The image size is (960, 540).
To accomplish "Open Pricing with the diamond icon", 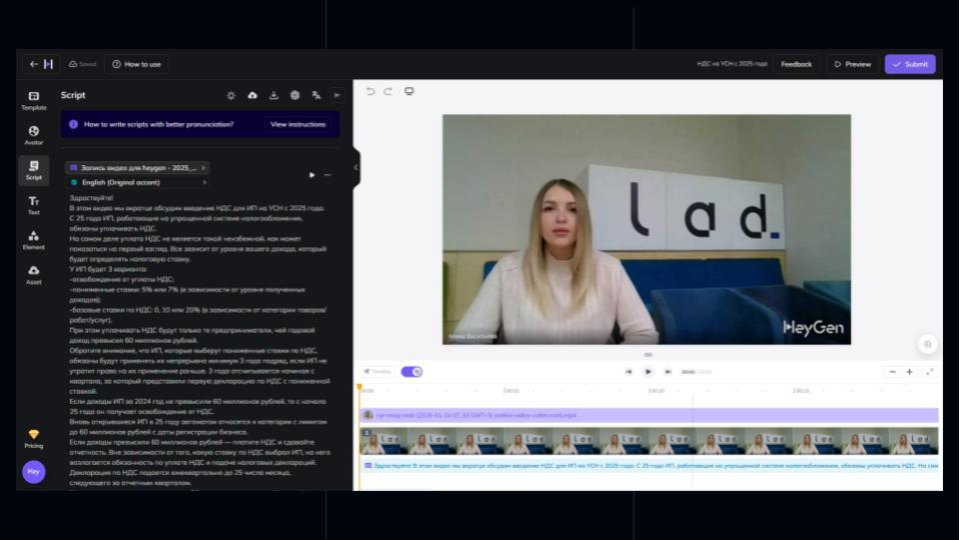I will click(x=34, y=438).
